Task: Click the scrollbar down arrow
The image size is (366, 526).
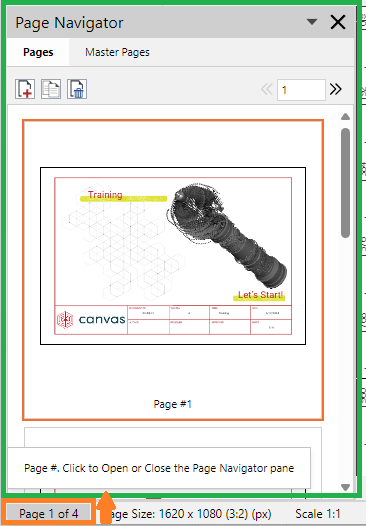Action: pos(346,487)
